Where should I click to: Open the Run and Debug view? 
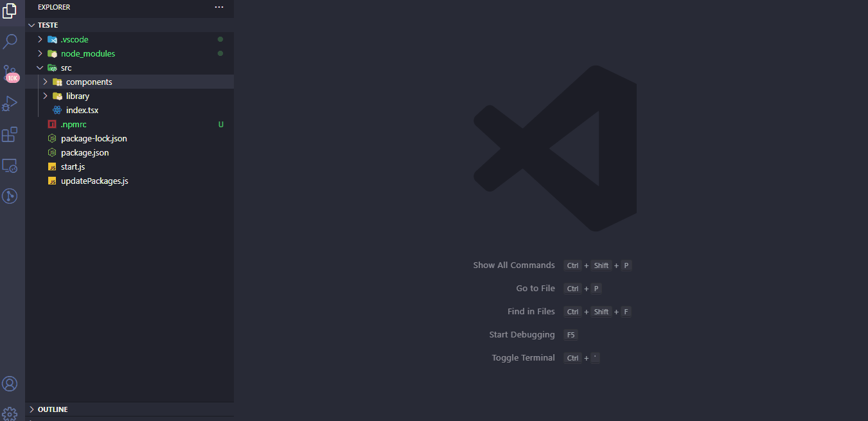point(10,103)
